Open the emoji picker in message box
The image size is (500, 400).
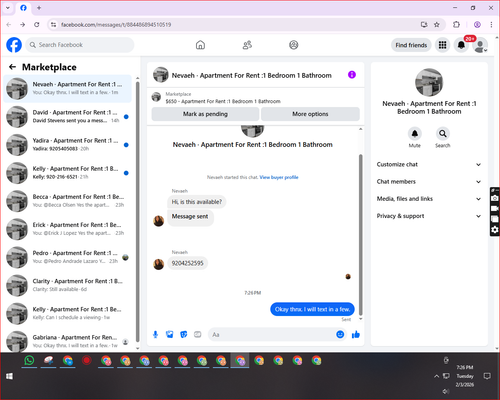coord(340,334)
